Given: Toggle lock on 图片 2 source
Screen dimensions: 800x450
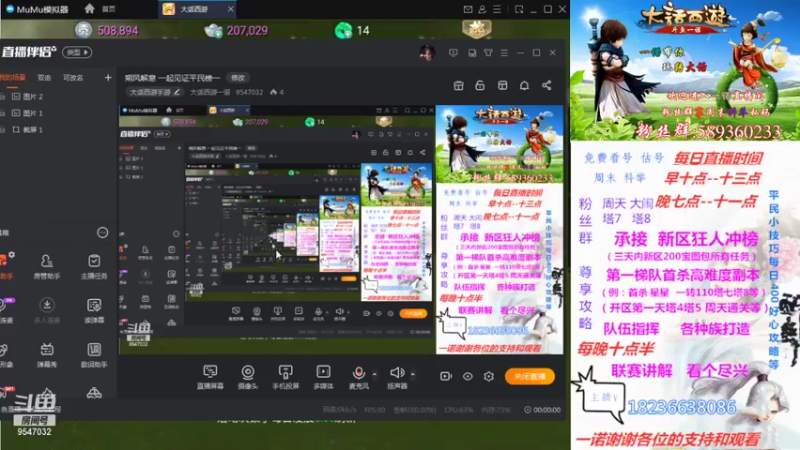Looking at the screenshot, I should 3,96.
